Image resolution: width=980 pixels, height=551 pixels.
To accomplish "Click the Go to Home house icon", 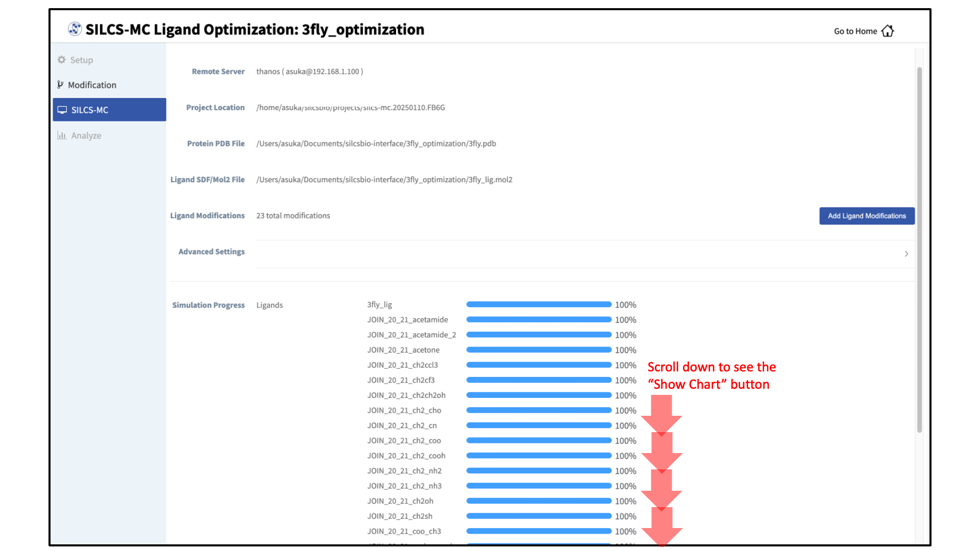I will pyautogui.click(x=888, y=31).
